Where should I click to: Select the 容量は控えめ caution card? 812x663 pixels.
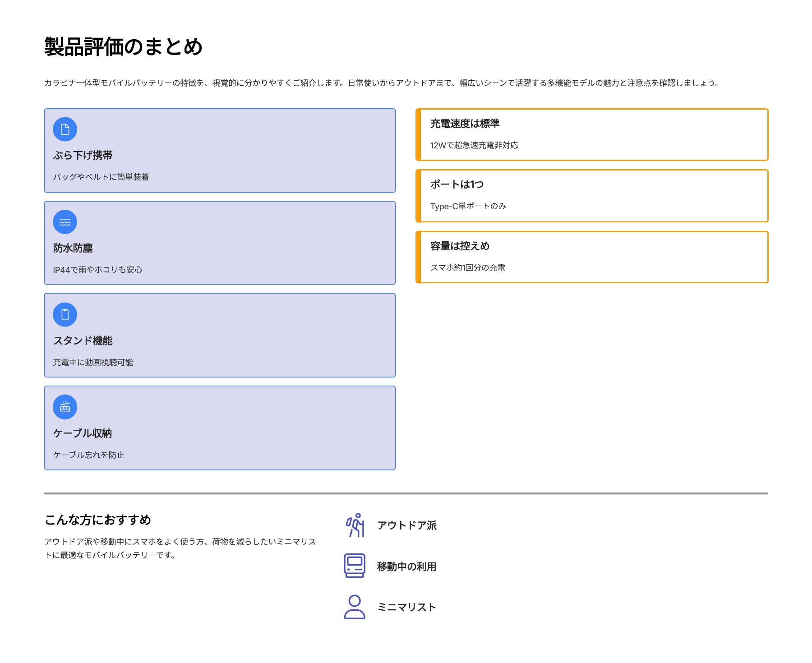click(592, 257)
